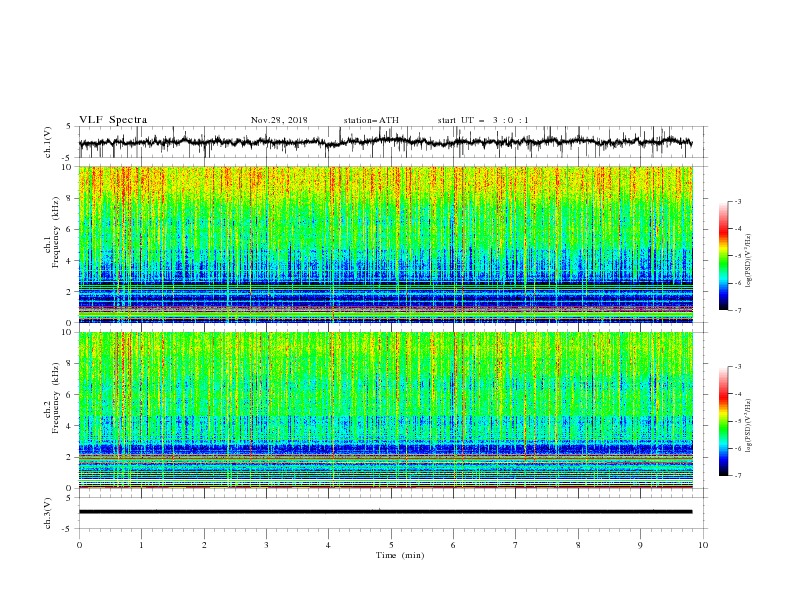Click the 'ch.1(V)' waveform axis label

point(48,142)
